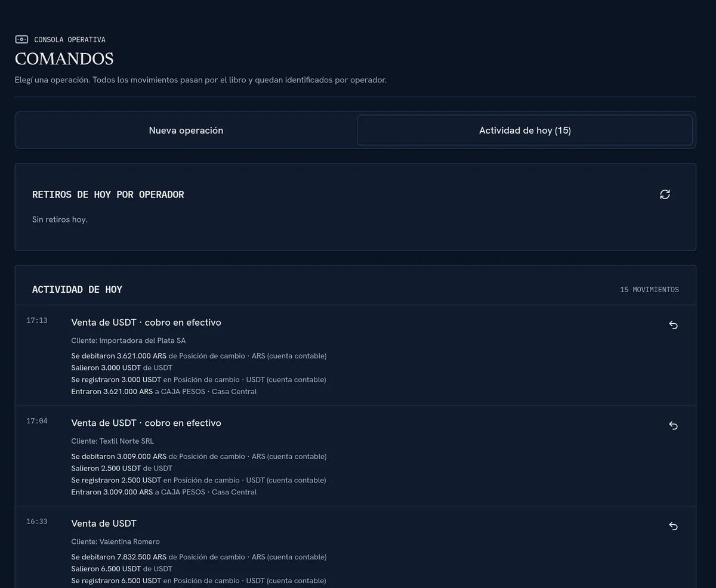
Task: Switch to the Nueva operación tab
Action: coord(186,130)
